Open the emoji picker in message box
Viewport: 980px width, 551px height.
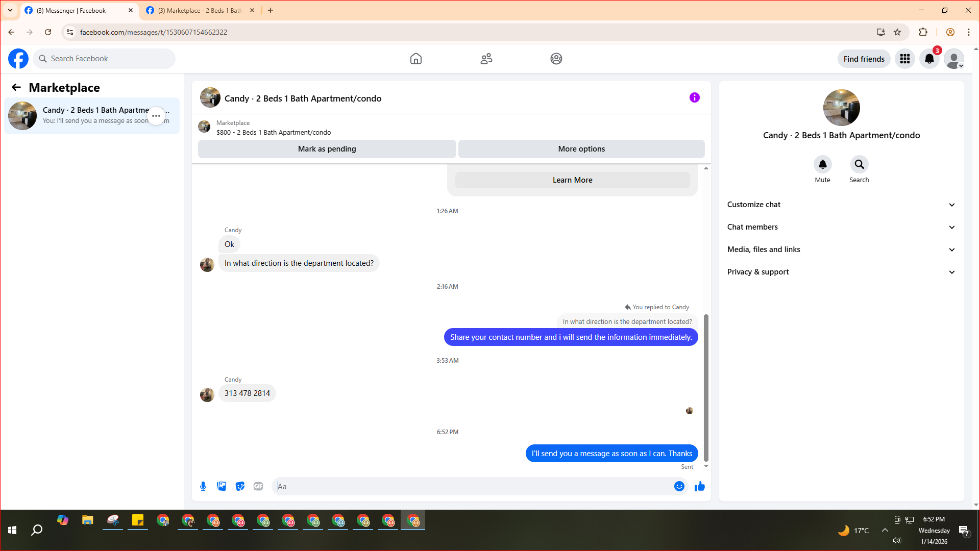pyautogui.click(x=679, y=486)
